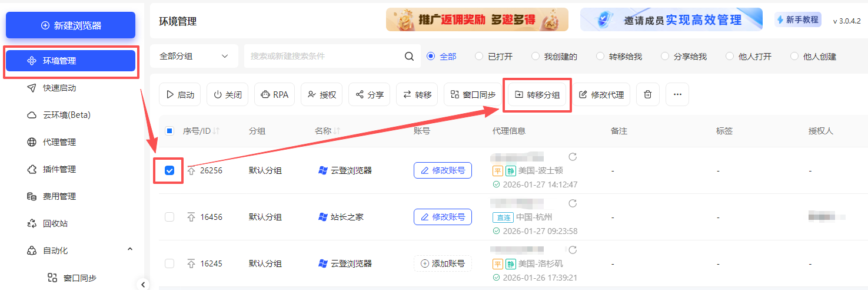Open 回收站 in the sidebar
868x290 pixels.
coord(55,223)
